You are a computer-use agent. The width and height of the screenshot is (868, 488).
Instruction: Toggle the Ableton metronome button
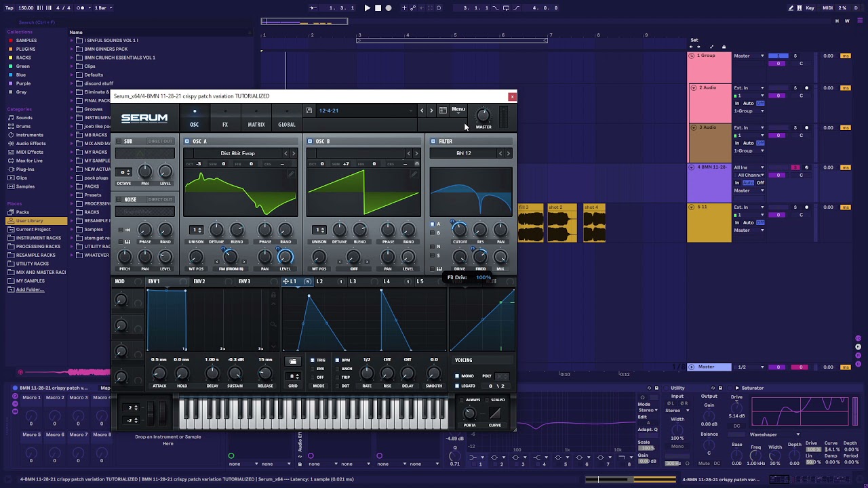tap(81, 7)
